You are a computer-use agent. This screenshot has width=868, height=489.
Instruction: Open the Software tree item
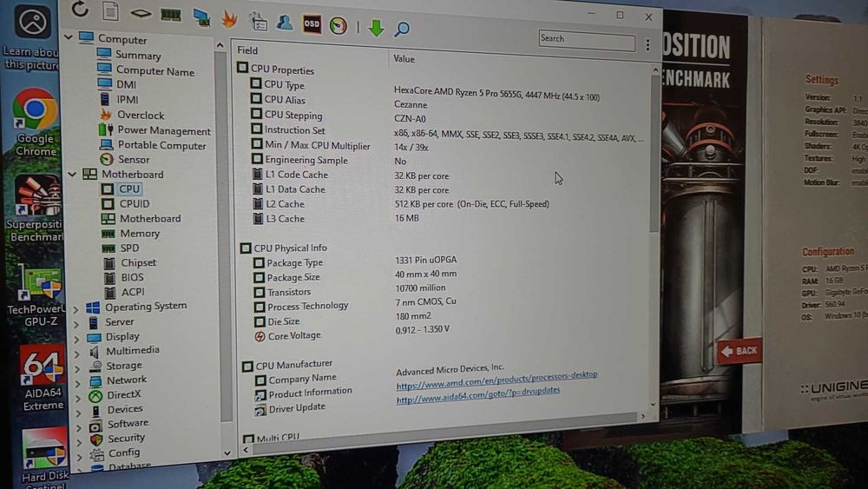(x=128, y=423)
